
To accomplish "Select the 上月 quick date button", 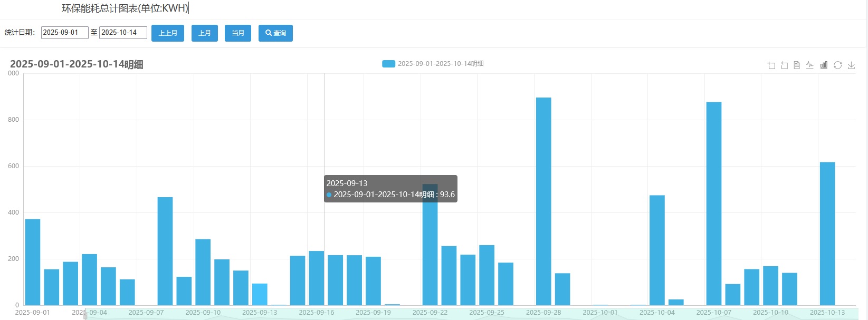I will point(204,33).
